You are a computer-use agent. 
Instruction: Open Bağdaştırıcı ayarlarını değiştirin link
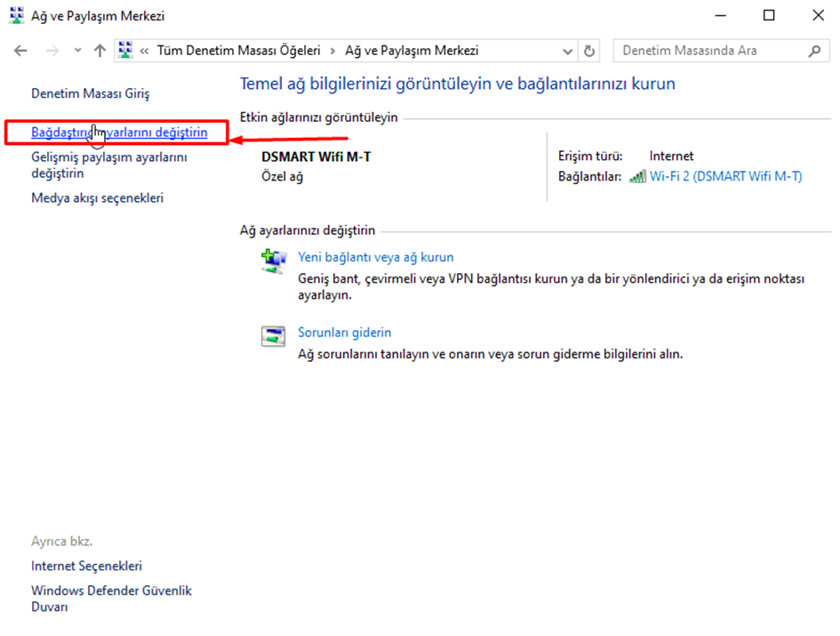pyautogui.click(x=119, y=132)
